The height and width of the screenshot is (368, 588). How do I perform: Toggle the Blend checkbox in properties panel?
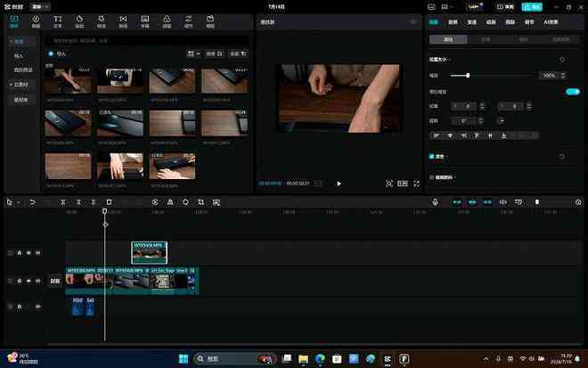(x=431, y=156)
